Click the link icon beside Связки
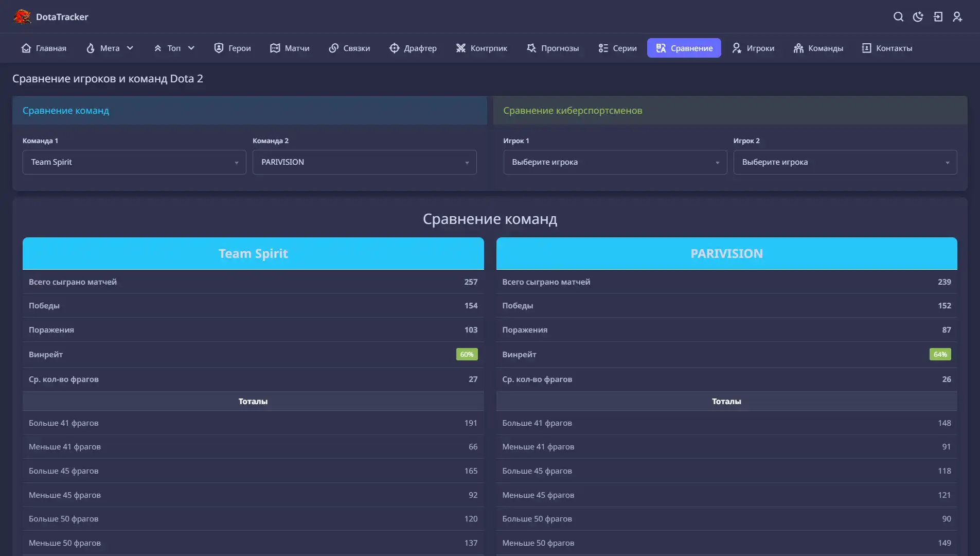980x556 pixels. [x=334, y=48]
